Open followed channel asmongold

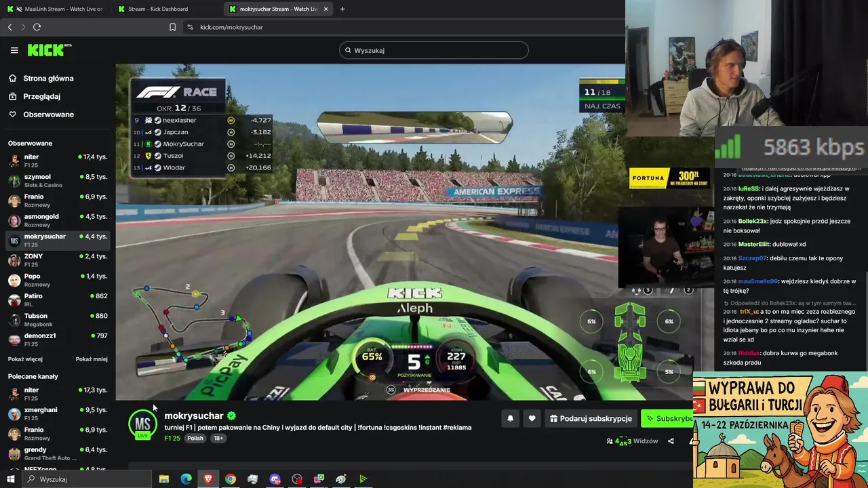(x=57, y=220)
